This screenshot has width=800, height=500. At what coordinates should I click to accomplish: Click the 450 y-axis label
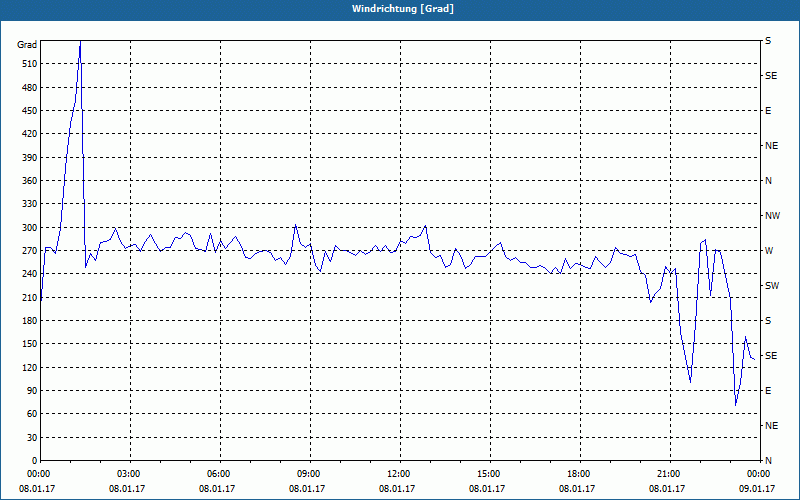[30, 111]
